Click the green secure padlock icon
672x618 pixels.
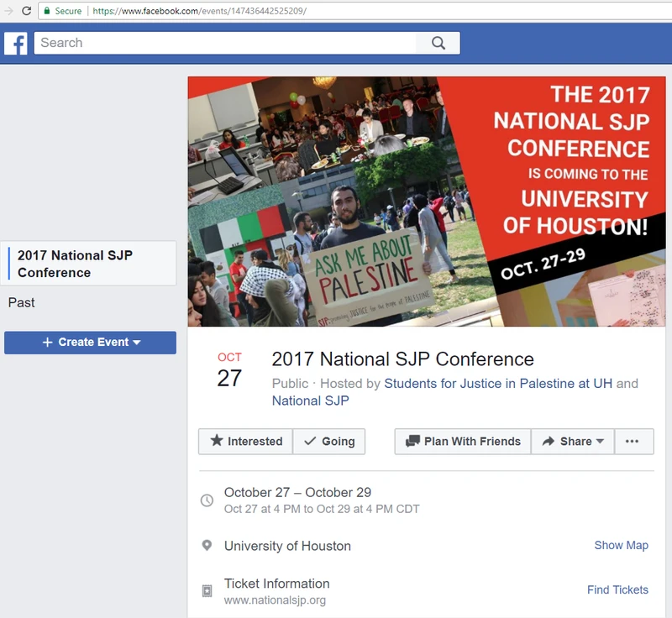tap(47, 11)
